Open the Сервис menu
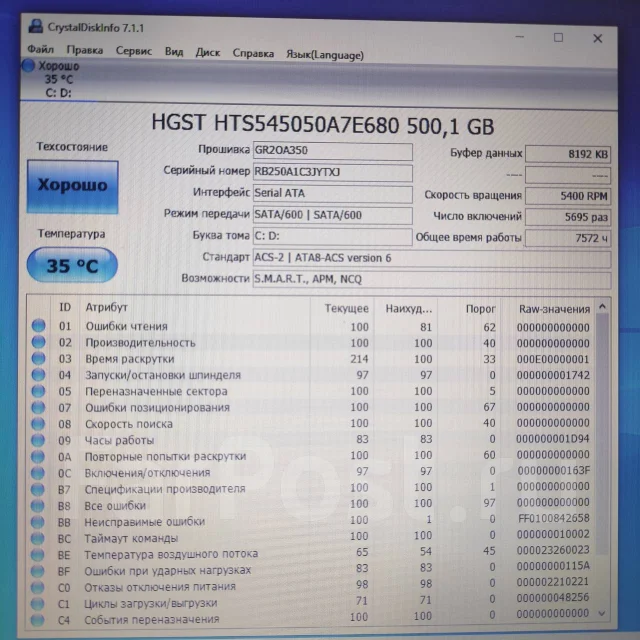640x640 pixels. click(x=133, y=51)
